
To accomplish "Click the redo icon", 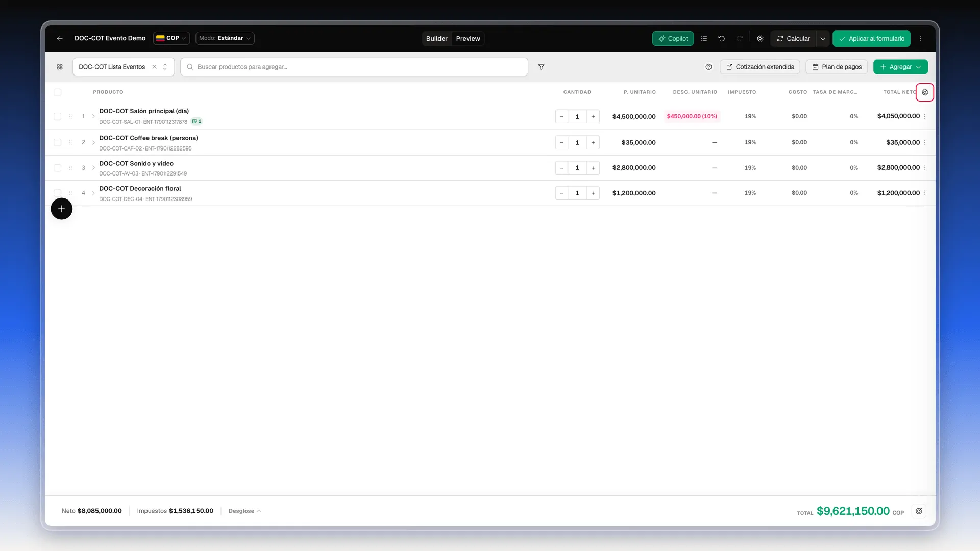I will [x=739, y=38].
